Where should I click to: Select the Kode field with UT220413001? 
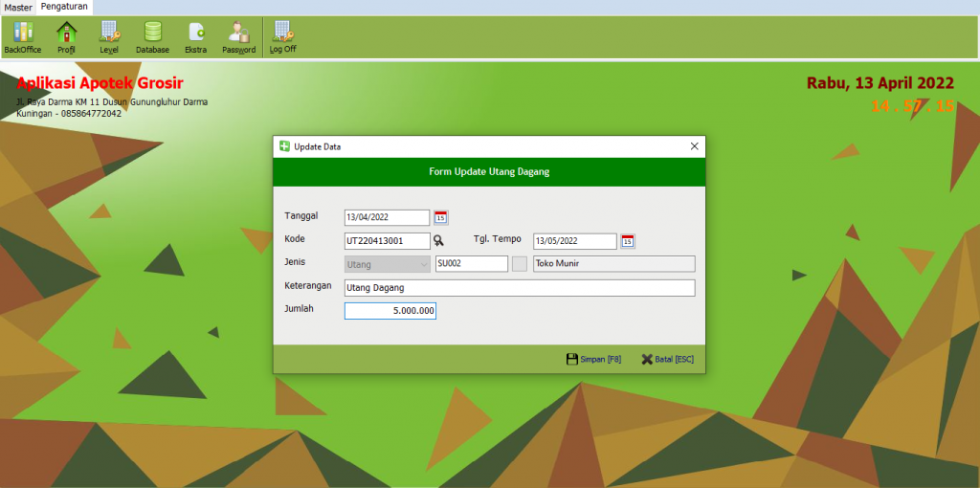click(387, 241)
